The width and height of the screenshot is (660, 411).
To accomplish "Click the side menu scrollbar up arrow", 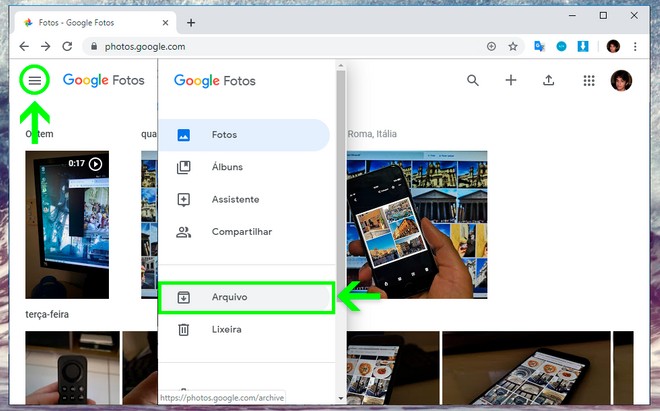I will (x=341, y=66).
